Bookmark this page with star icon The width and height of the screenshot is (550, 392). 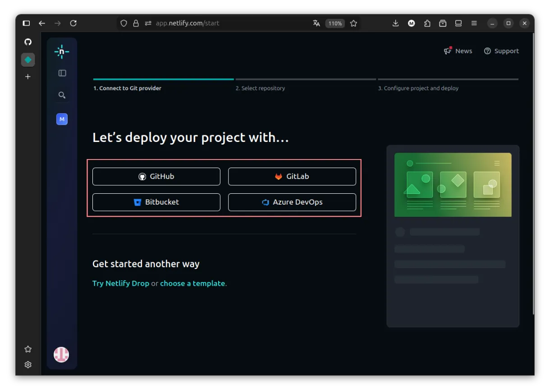coord(353,23)
